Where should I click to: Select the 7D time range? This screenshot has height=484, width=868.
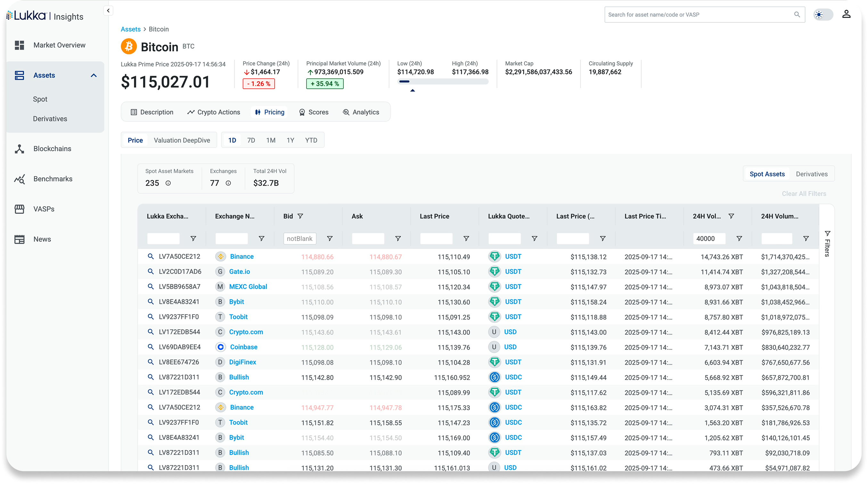click(x=251, y=140)
